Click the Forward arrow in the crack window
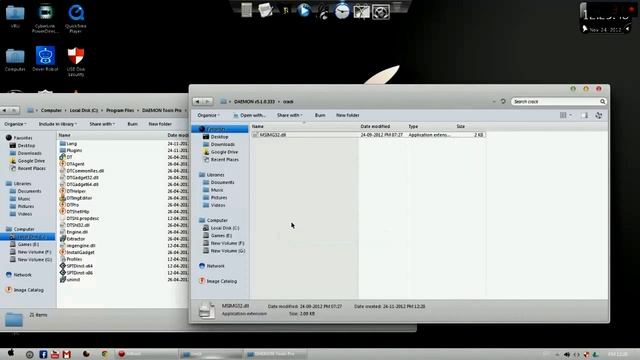 click(x=208, y=101)
